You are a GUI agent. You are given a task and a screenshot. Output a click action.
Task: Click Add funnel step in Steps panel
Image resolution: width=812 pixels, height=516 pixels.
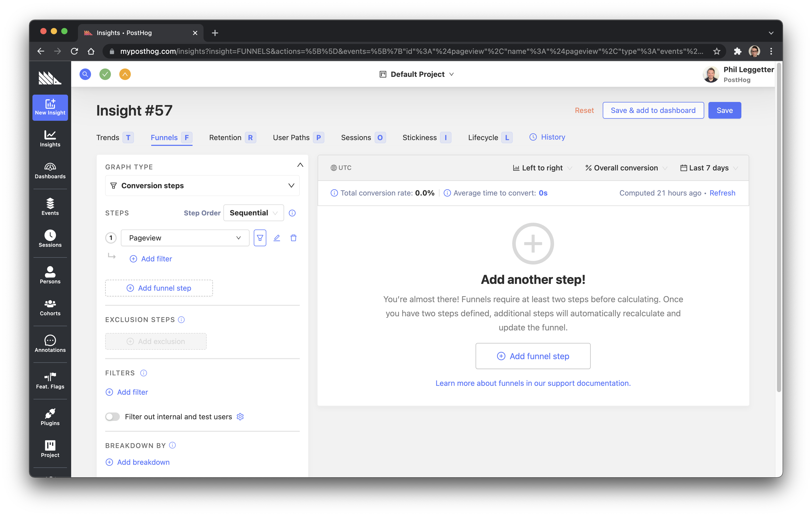(x=159, y=288)
